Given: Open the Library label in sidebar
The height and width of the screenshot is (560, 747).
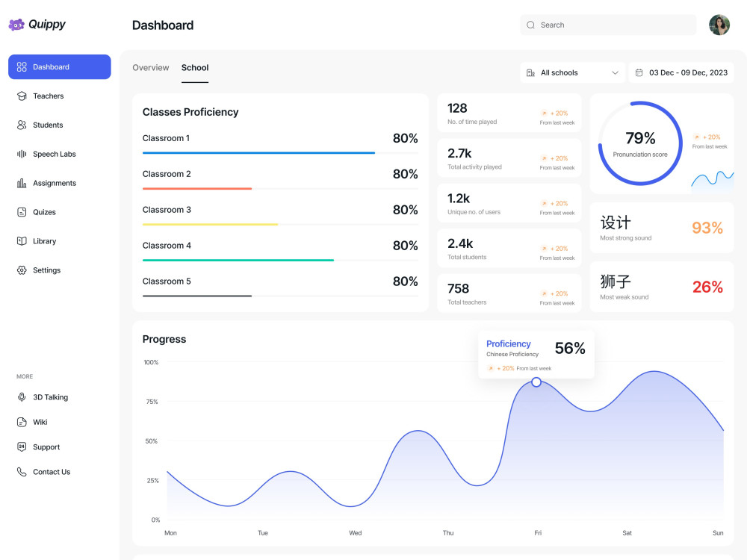Looking at the screenshot, I should click(x=44, y=241).
